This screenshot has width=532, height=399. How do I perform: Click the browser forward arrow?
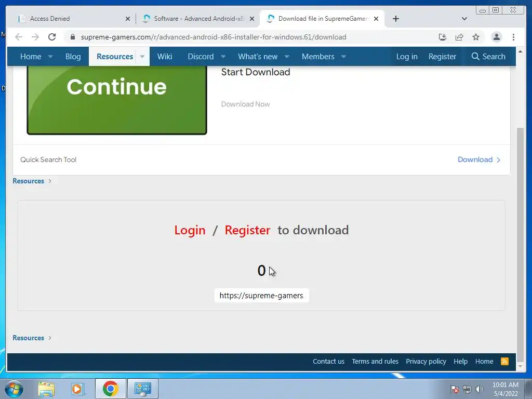[35, 37]
